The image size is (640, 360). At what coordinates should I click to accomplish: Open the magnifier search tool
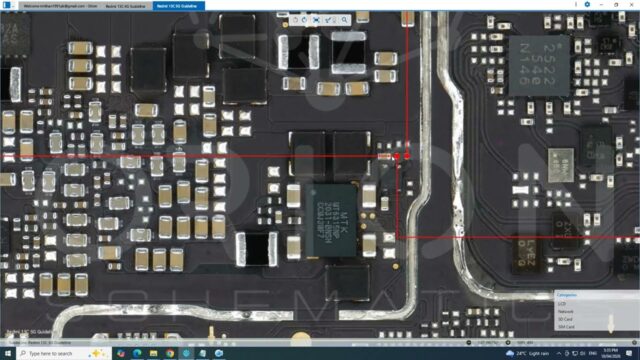point(345,20)
